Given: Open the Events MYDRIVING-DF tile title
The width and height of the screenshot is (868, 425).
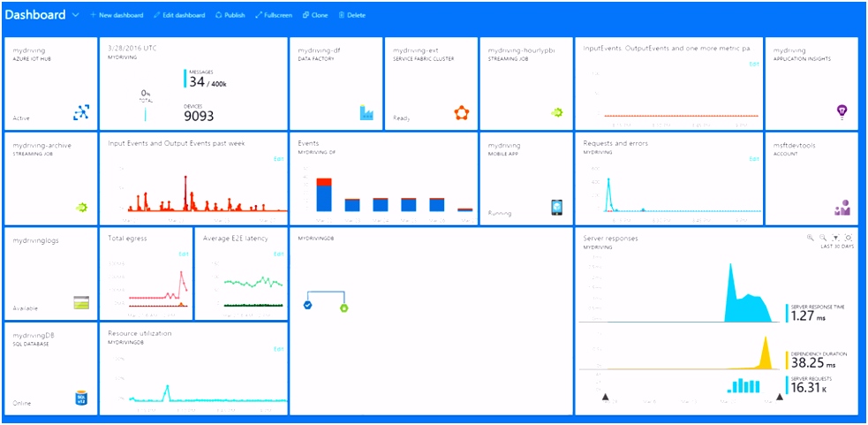Looking at the screenshot, I should [x=308, y=143].
